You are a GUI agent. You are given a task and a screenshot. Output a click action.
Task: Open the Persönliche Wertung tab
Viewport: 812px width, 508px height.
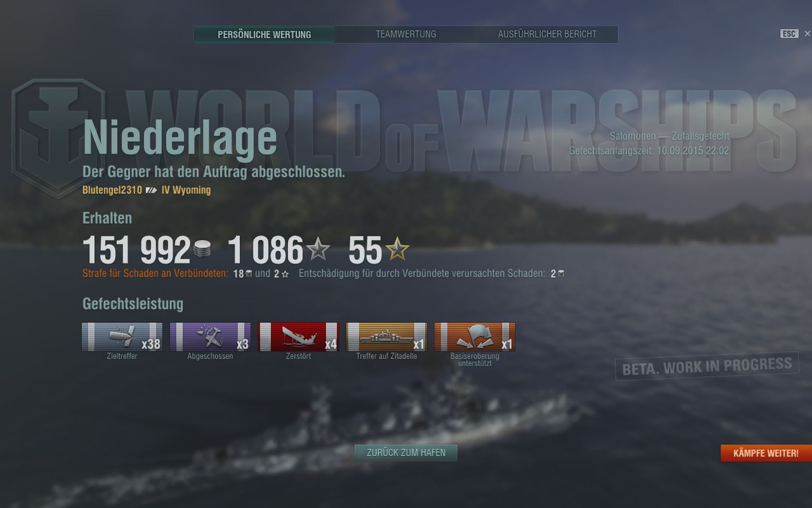click(x=264, y=34)
